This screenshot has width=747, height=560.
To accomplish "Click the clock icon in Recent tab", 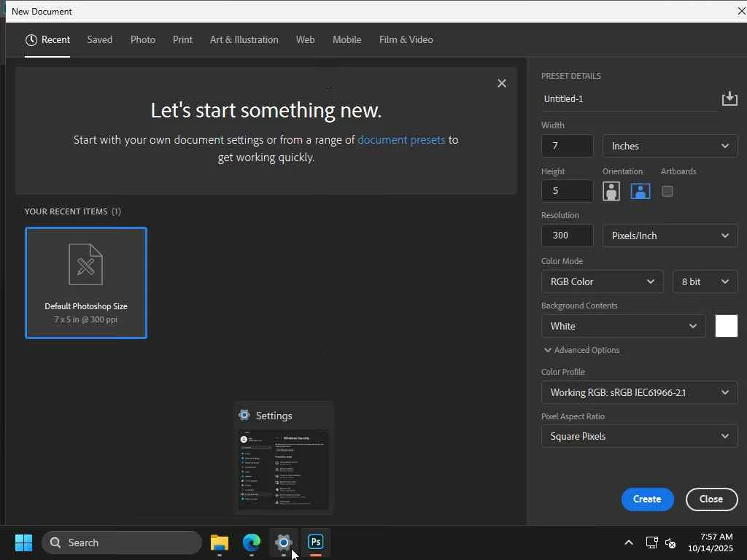I will coord(31,40).
